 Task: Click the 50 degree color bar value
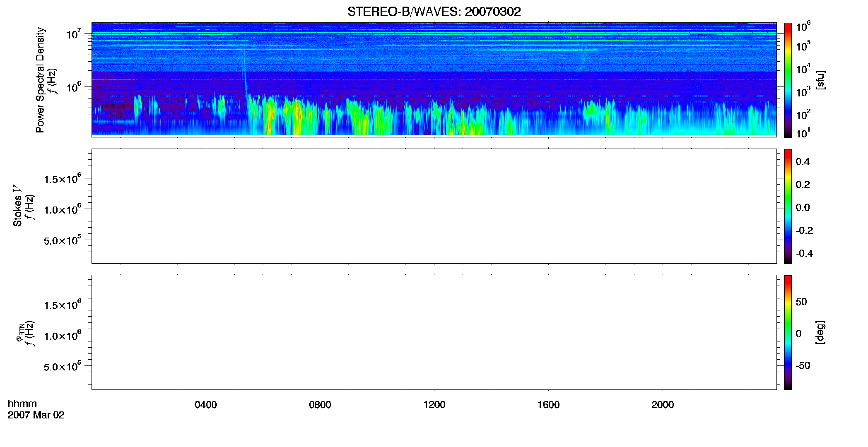[801, 302]
